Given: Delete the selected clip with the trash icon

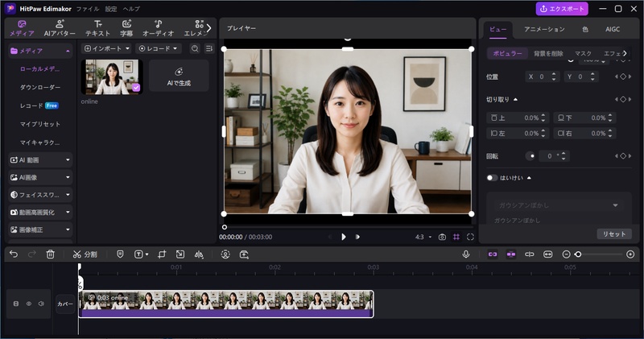Looking at the screenshot, I should coord(50,254).
